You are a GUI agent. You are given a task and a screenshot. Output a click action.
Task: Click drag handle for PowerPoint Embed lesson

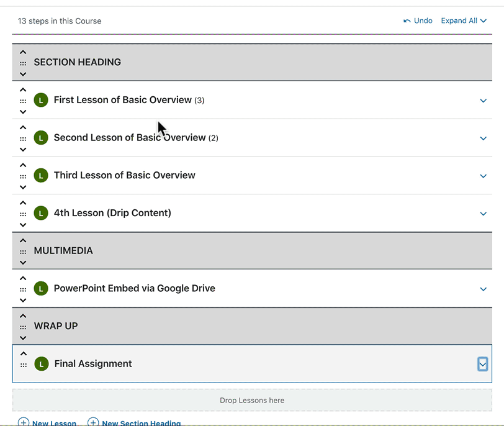click(x=23, y=289)
